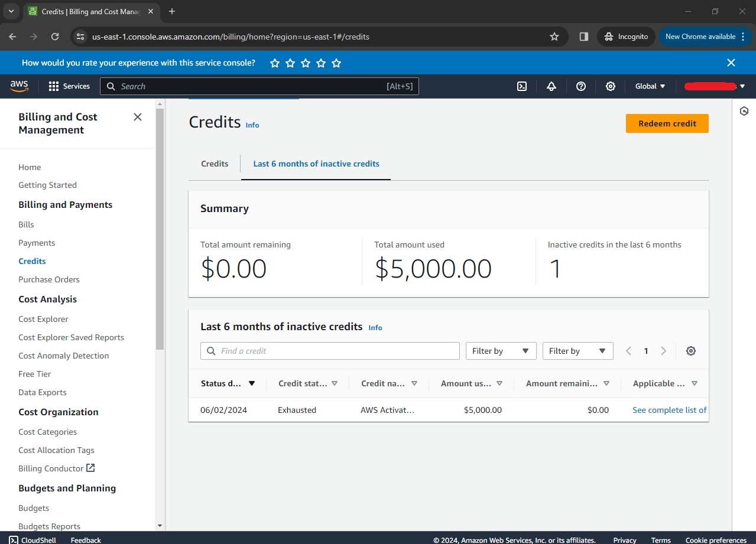This screenshot has width=756, height=544.
Task: Click the Redeem credit button
Action: 667,123
